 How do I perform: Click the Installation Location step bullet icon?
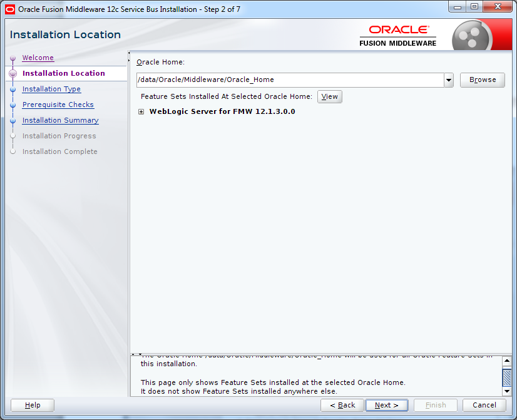pyautogui.click(x=13, y=73)
